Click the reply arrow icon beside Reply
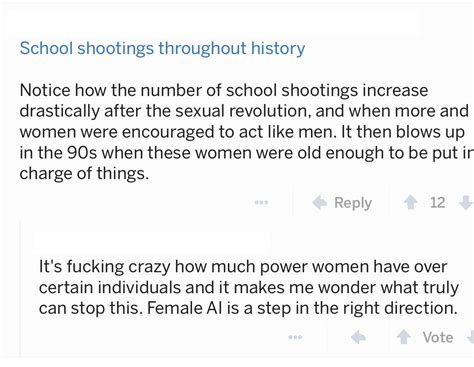474x367 pixels. [320, 203]
